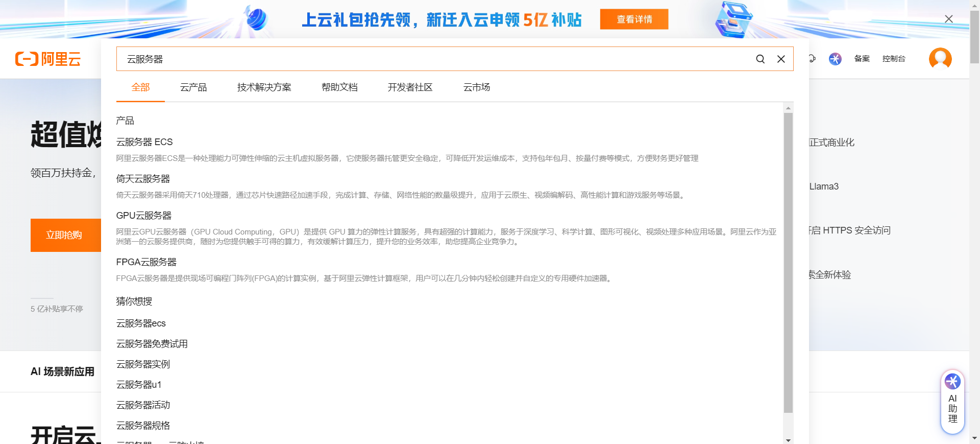Open the AI assistant icon in header

[x=835, y=59]
